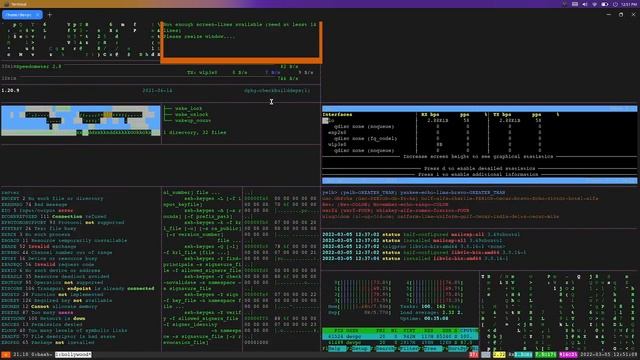Click the top blue bmon header bar

(480, 109)
